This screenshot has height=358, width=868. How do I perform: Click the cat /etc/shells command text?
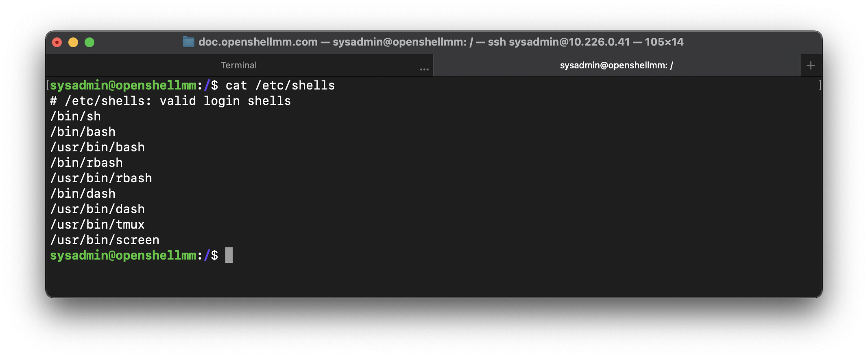click(280, 85)
